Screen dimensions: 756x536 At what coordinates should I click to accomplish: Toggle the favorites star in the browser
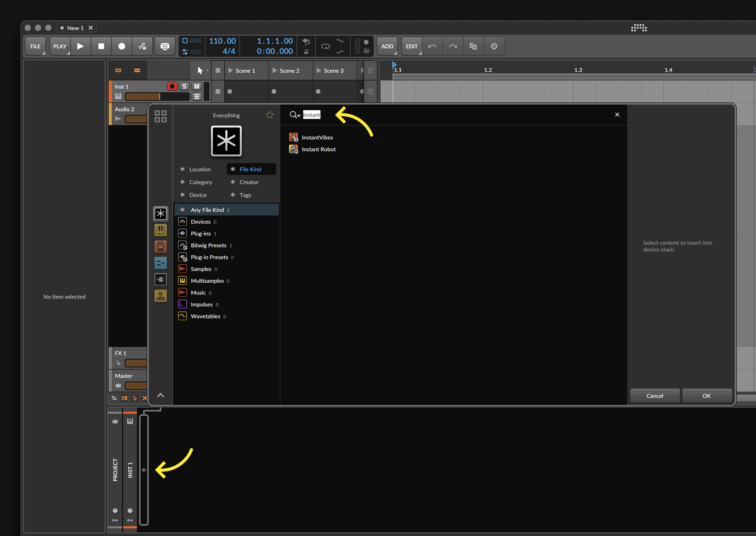270,115
